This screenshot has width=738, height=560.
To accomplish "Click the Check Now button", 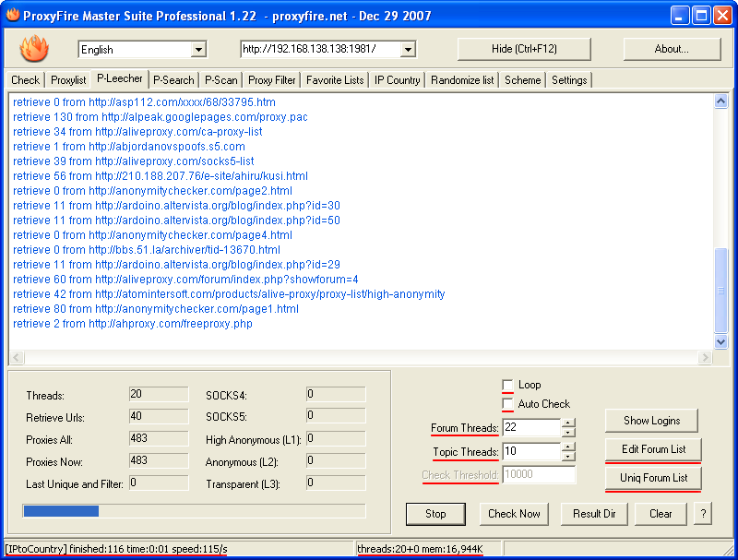I will tap(514, 514).
